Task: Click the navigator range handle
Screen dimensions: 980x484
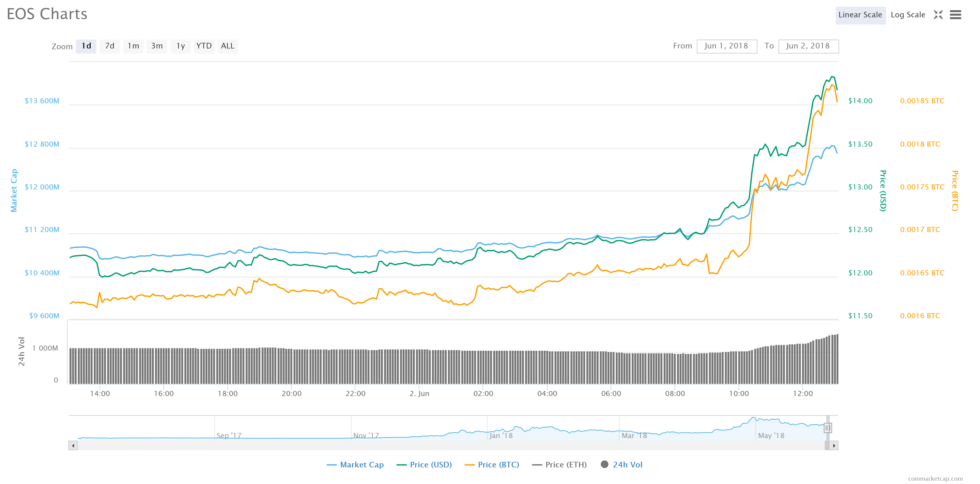Action: tap(827, 428)
